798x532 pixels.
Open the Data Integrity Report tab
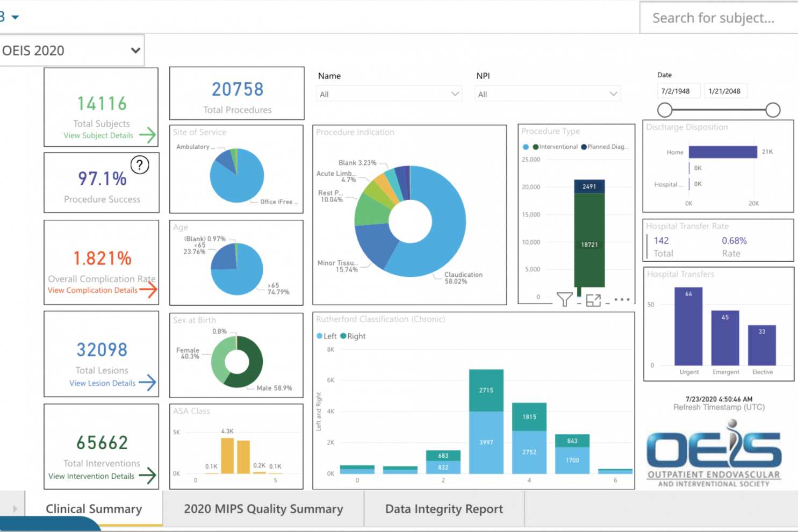(x=444, y=509)
